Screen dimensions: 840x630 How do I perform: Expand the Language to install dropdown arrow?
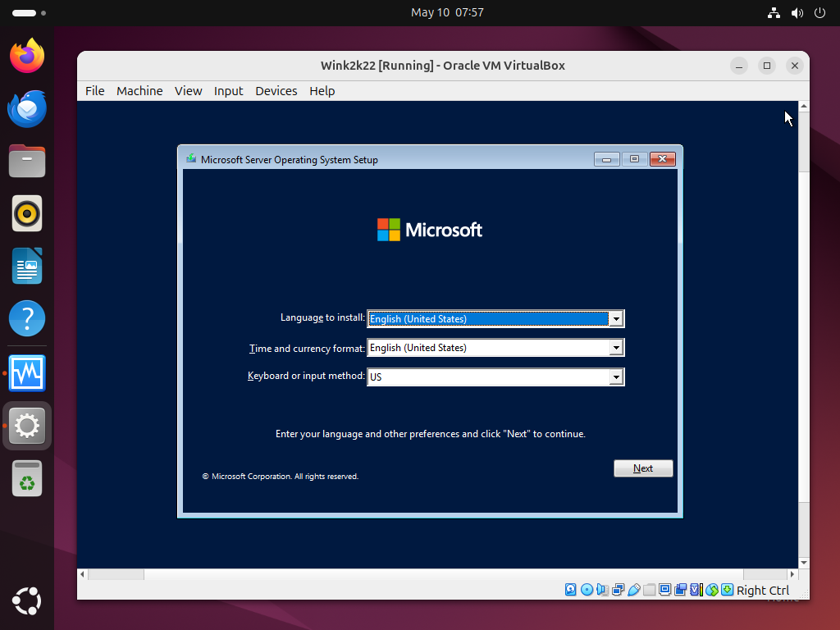click(x=616, y=319)
